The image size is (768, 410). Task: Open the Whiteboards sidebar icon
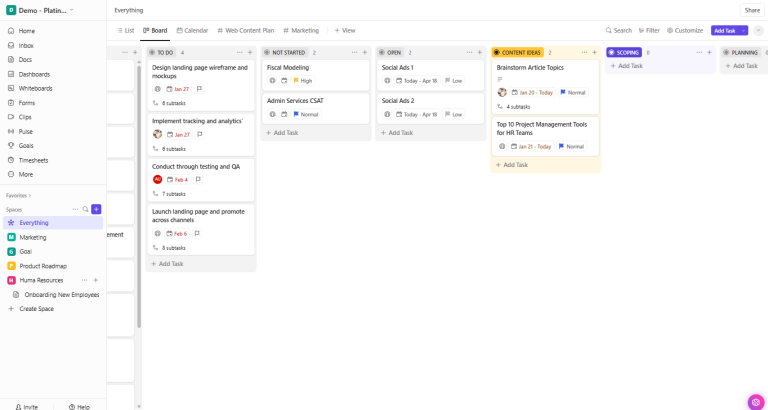tap(11, 88)
